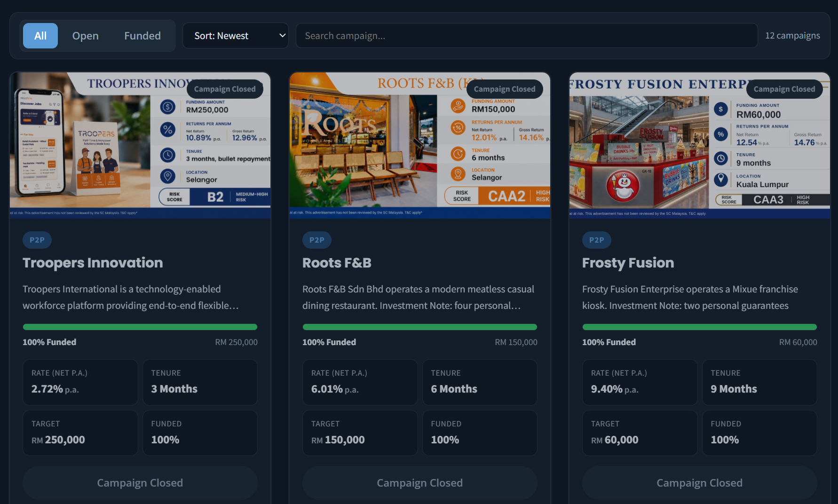
Task: Click the Troopers International description text
Action: [x=131, y=297]
